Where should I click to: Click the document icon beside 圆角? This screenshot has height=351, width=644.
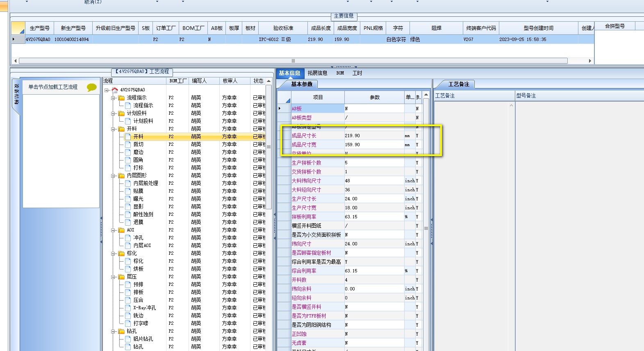point(128,160)
